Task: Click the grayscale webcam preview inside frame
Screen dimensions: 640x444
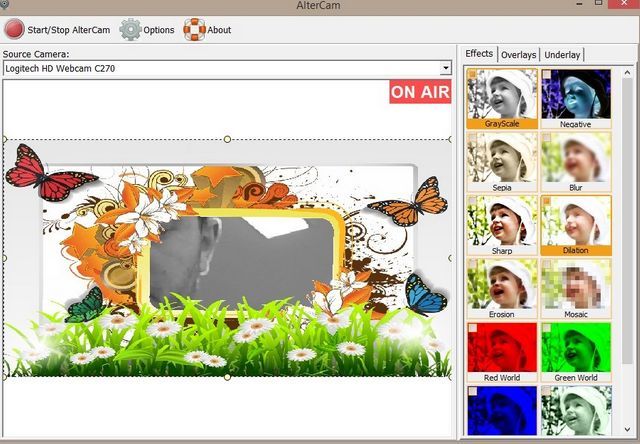Action: [242, 263]
